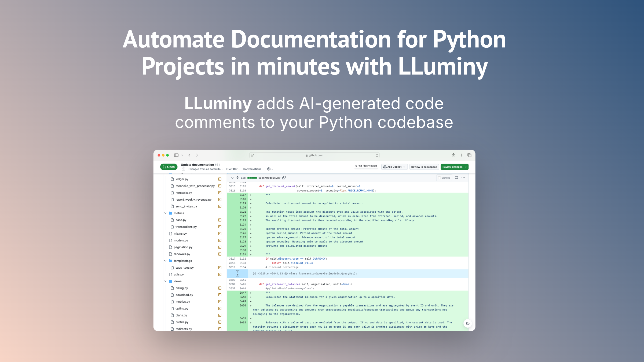Image resolution: width=644 pixels, height=362 pixels.
Task: Click modified status icon beside utils.py
Action: (220, 274)
